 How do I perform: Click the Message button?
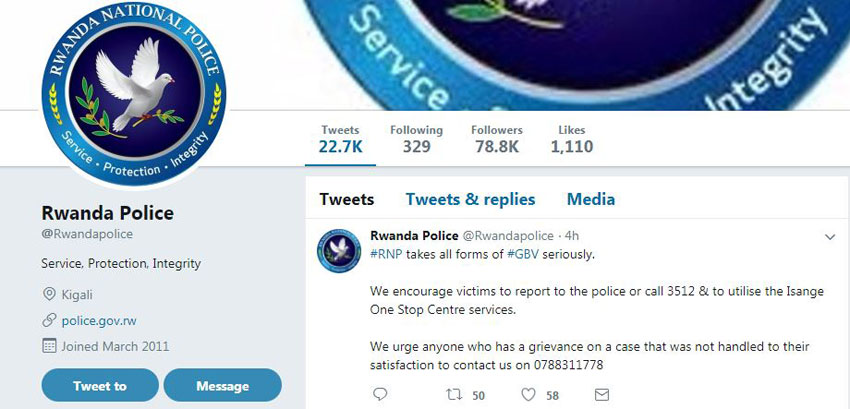coord(223,386)
